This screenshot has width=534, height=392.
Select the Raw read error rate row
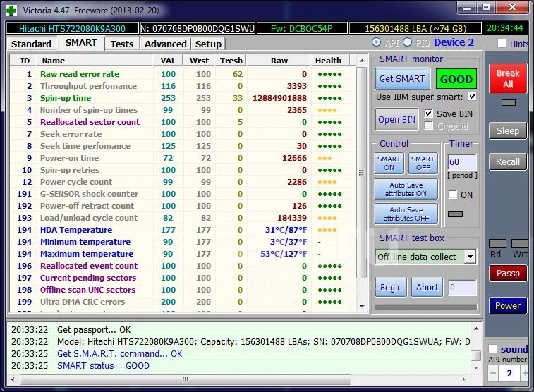182,74
